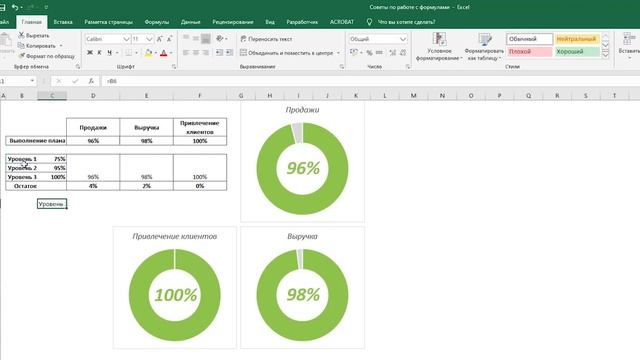The width and height of the screenshot is (640, 360).
Task: Open the Шрифт group dialog launcher
Action: [x=174, y=67]
